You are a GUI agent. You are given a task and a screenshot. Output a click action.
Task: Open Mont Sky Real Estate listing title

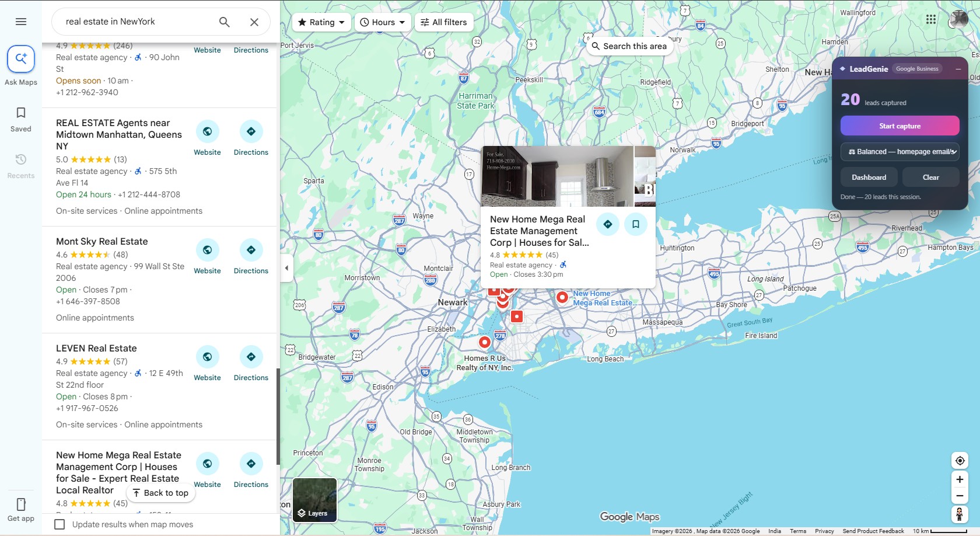[102, 241]
